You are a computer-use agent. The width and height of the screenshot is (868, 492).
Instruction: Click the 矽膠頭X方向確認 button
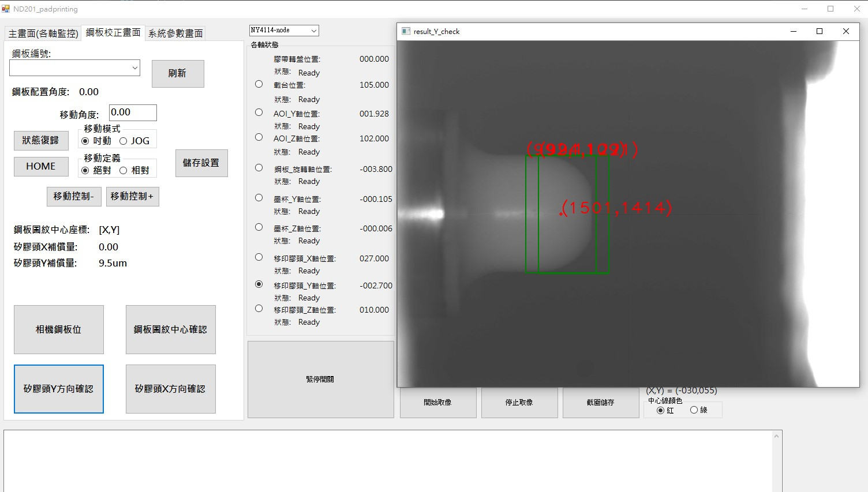pyautogui.click(x=171, y=389)
